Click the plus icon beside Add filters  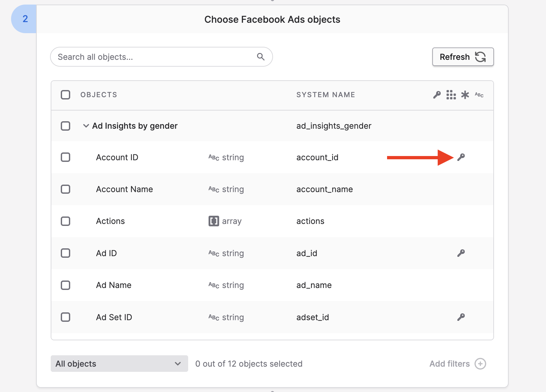[x=480, y=364]
